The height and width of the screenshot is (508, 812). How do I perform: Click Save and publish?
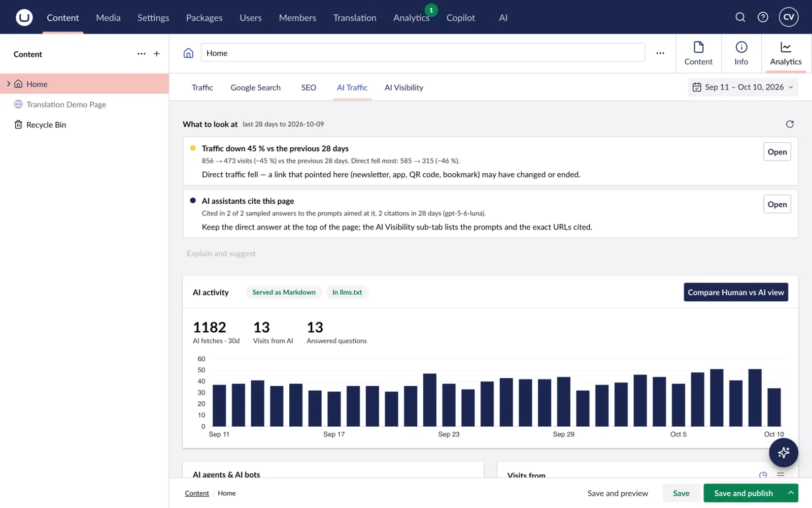pyautogui.click(x=743, y=493)
